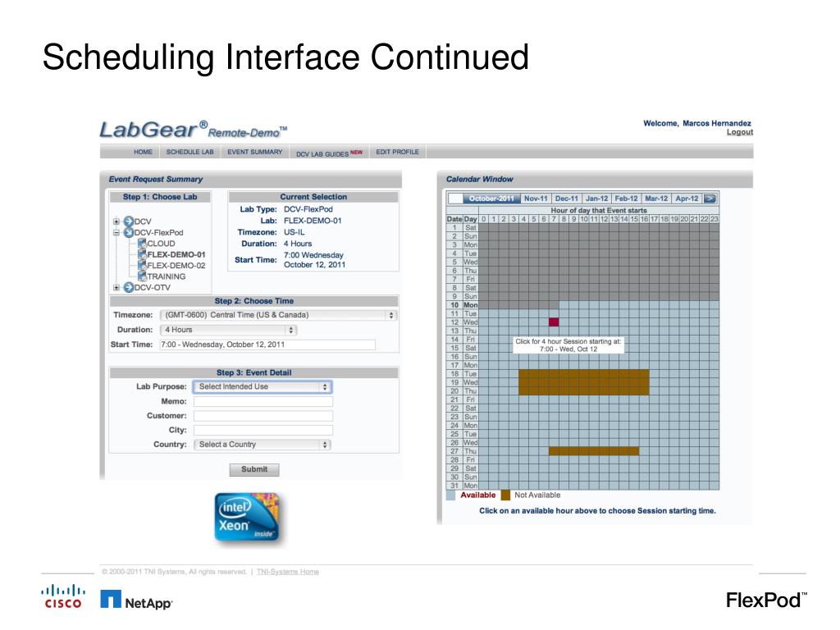This screenshot has height=630, width=840.
Task: Click the Memo input field
Action: tap(263, 401)
